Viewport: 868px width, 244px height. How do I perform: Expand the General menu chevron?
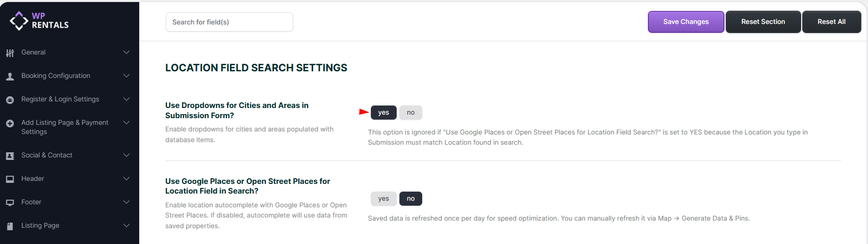126,52
